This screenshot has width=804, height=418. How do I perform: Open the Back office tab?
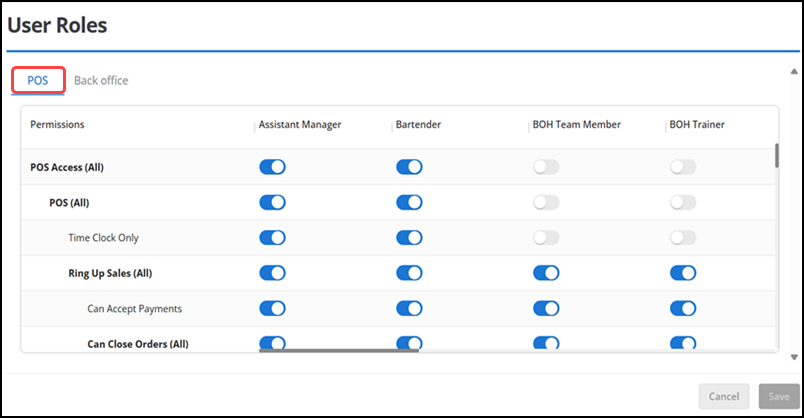pyautogui.click(x=101, y=80)
